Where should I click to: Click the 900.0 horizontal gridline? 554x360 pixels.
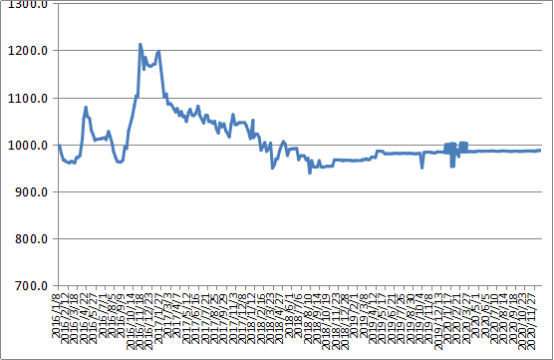click(300, 192)
